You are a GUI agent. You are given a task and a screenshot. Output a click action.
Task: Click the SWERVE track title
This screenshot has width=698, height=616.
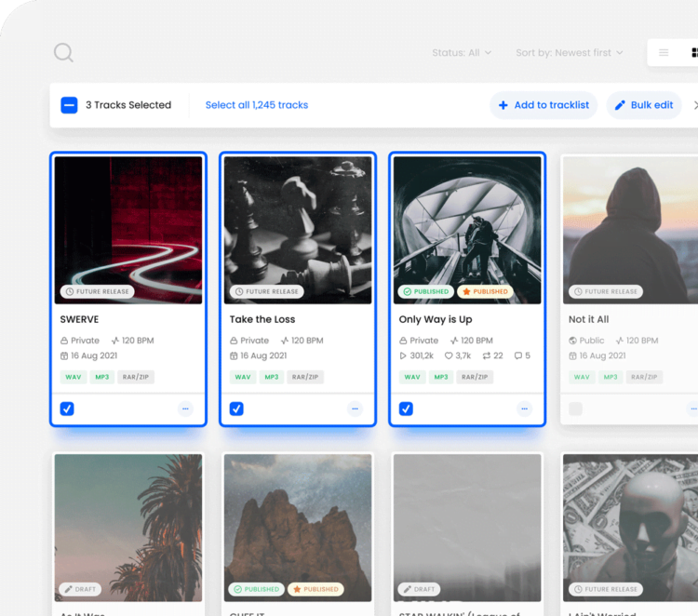pyautogui.click(x=79, y=319)
